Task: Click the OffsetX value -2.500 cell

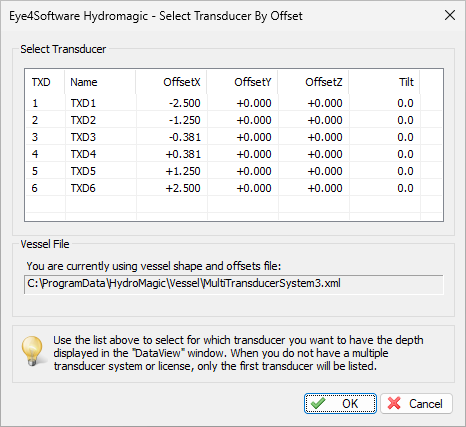Action: click(185, 103)
